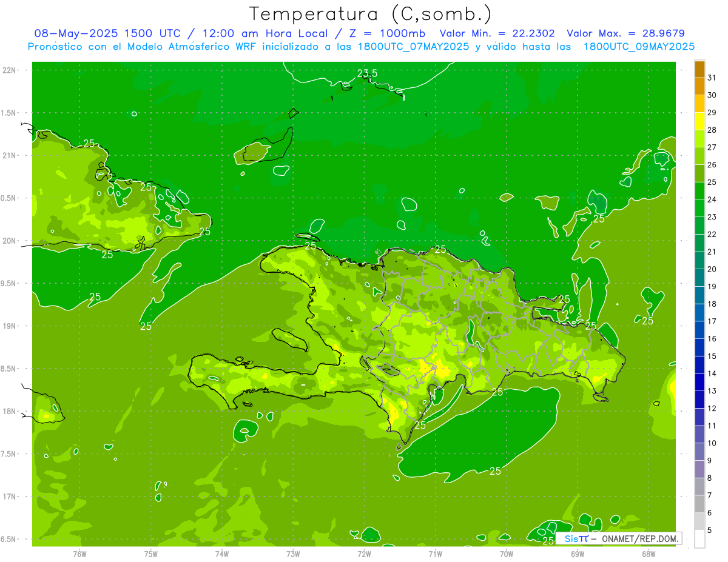Click the 'Temperatura (C,somb.)' chart title
Screen dimensions: 728x562
(x=370, y=15)
